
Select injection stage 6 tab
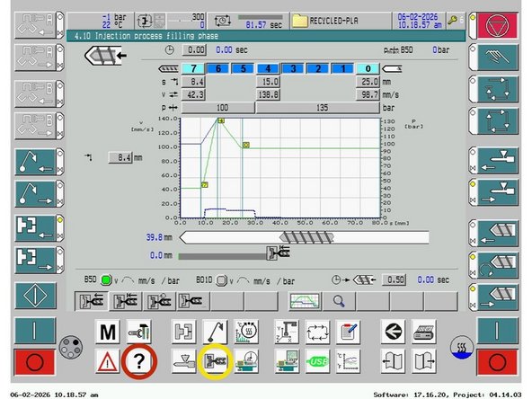coord(217,69)
